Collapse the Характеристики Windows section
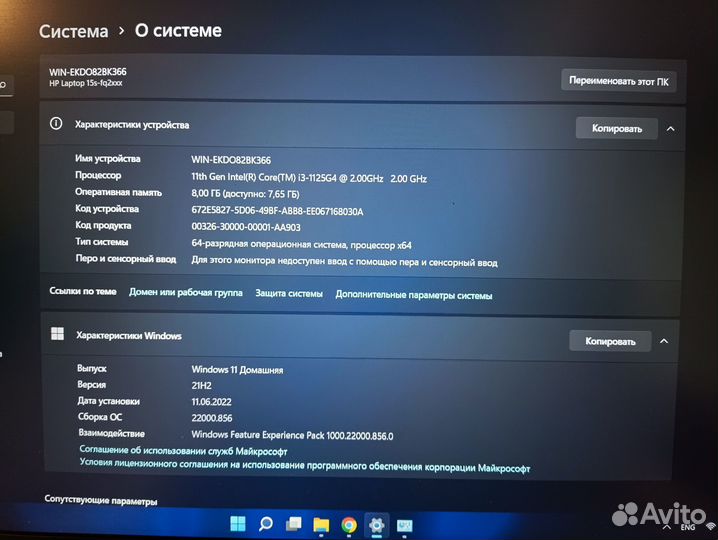718x540 pixels. [x=664, y=341]
